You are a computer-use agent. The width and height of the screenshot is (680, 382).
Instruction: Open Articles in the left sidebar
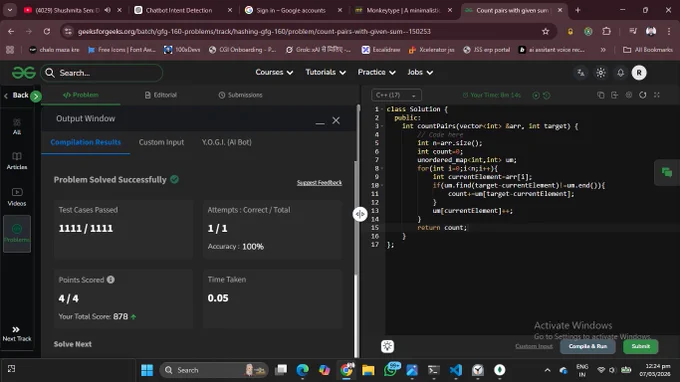click(17, 161)
